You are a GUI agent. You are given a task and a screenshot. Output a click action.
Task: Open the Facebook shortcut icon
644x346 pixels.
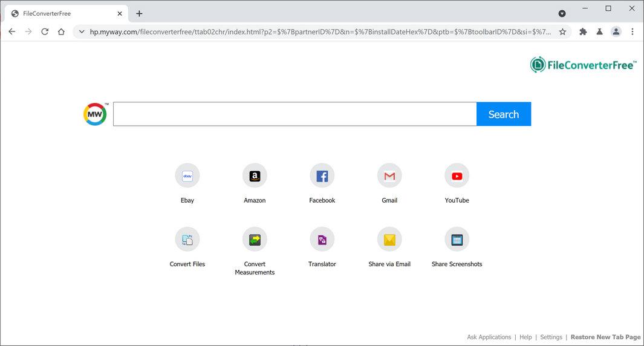322,176
